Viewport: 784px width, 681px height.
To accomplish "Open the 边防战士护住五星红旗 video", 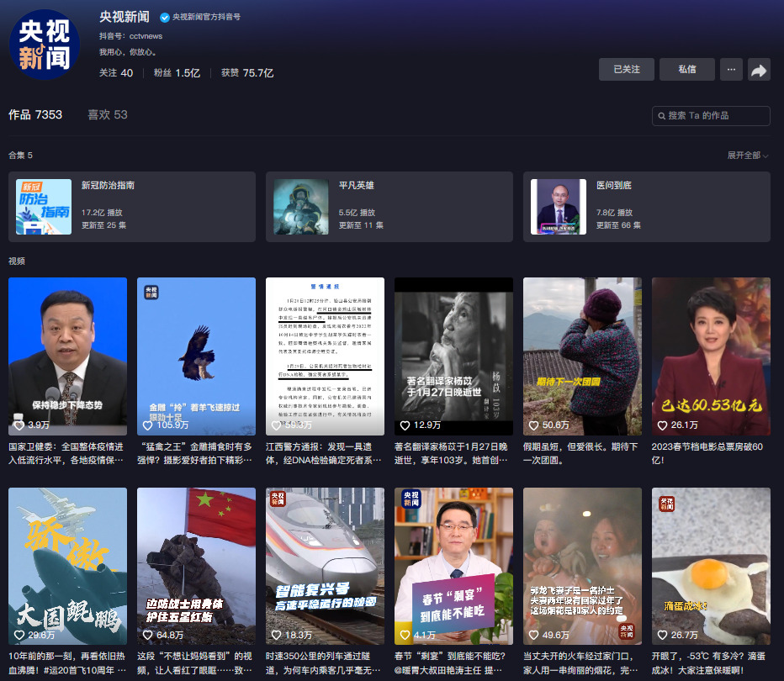I will coord(196,566).
